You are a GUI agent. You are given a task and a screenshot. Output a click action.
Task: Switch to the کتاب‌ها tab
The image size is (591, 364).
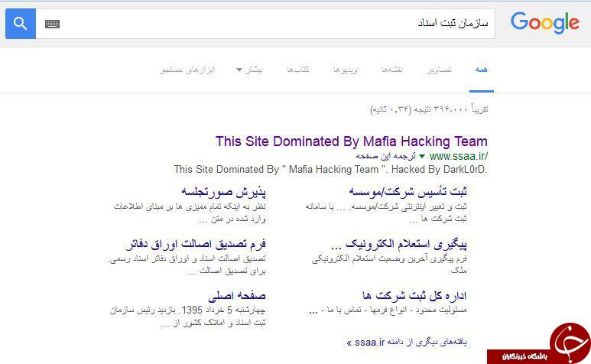297,70
